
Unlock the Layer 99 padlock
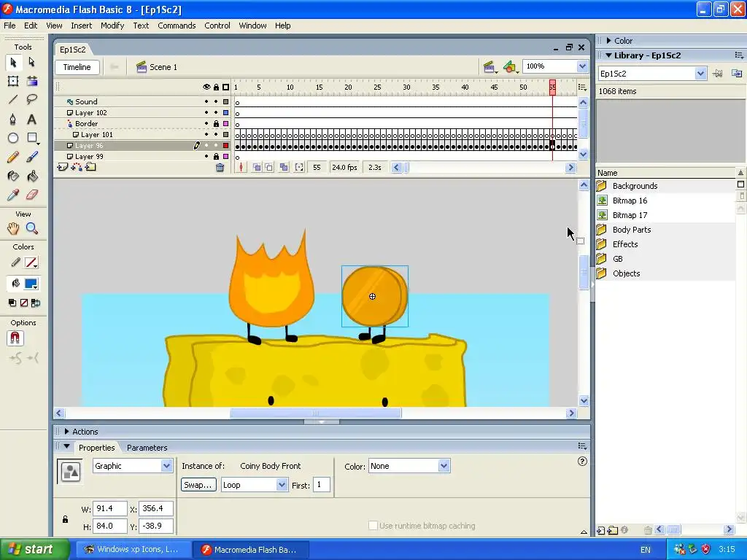(x=216, y=156)
